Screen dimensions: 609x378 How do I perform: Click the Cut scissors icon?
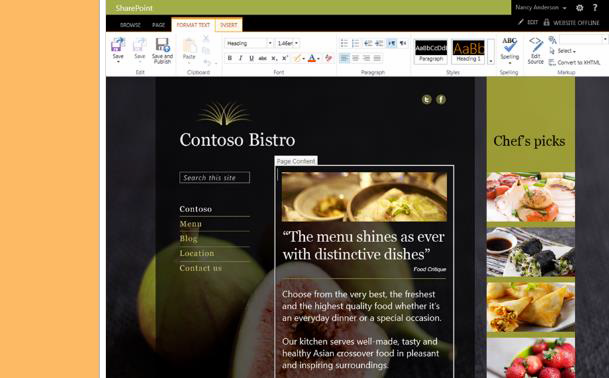[x=206, y=38]
